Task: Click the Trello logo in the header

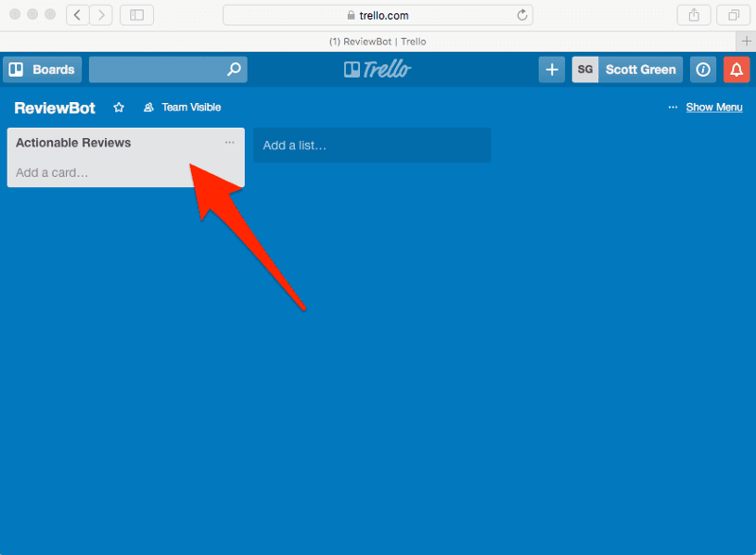Action: coord(377,68)
